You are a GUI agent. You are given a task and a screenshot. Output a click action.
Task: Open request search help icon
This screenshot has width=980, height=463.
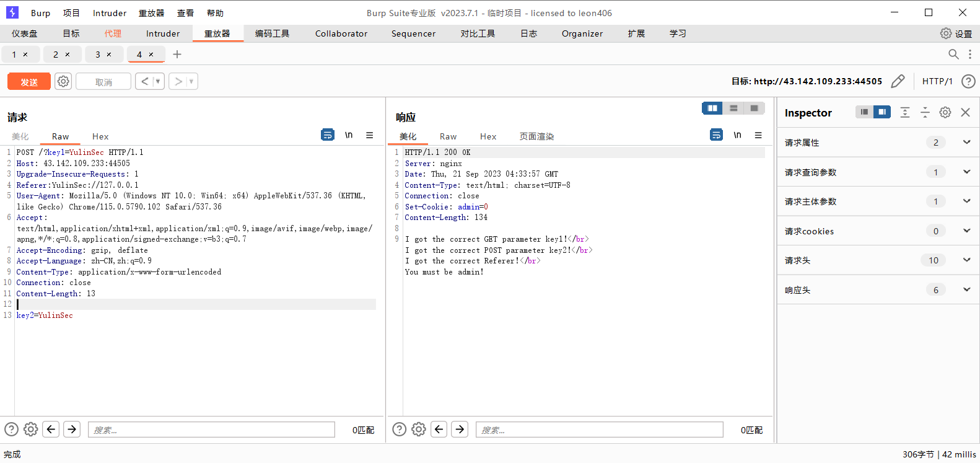point(11,429)
